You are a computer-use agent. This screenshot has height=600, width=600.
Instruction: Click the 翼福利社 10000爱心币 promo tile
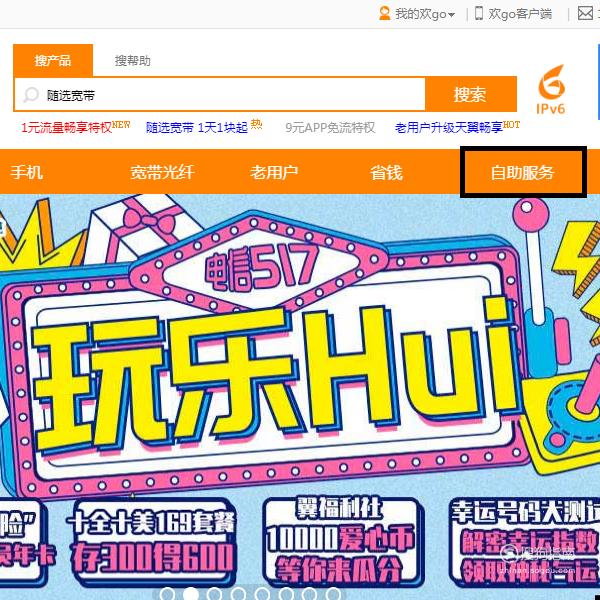click(342, 540)
